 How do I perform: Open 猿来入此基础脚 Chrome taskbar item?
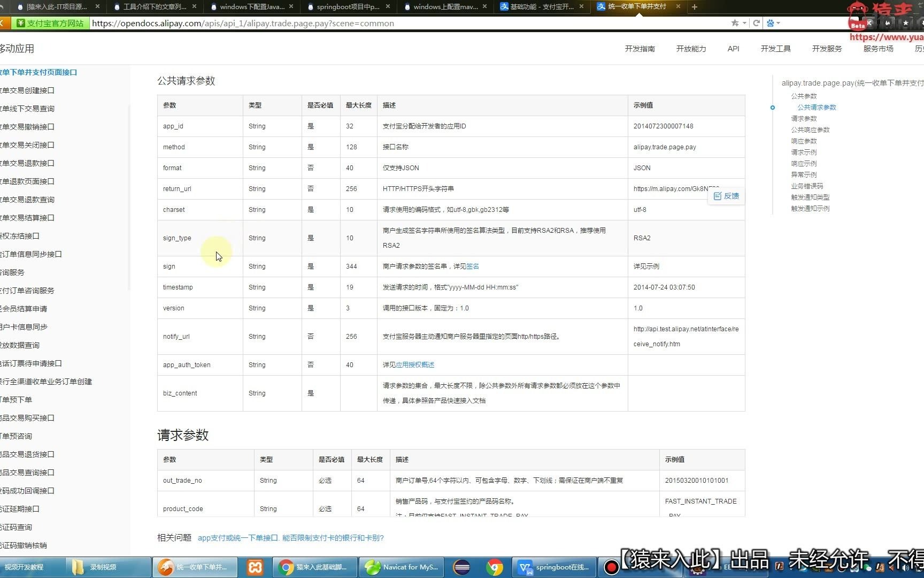pos(315,567)
